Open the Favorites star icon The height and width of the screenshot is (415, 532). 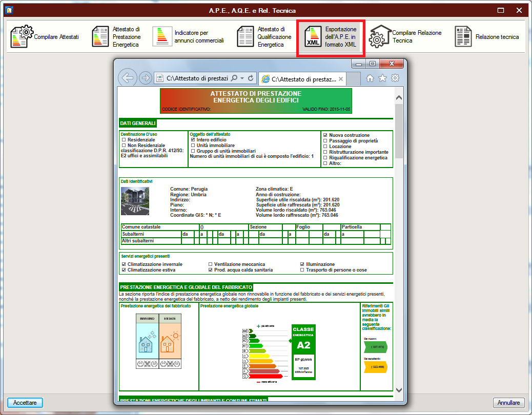point(382,78)
